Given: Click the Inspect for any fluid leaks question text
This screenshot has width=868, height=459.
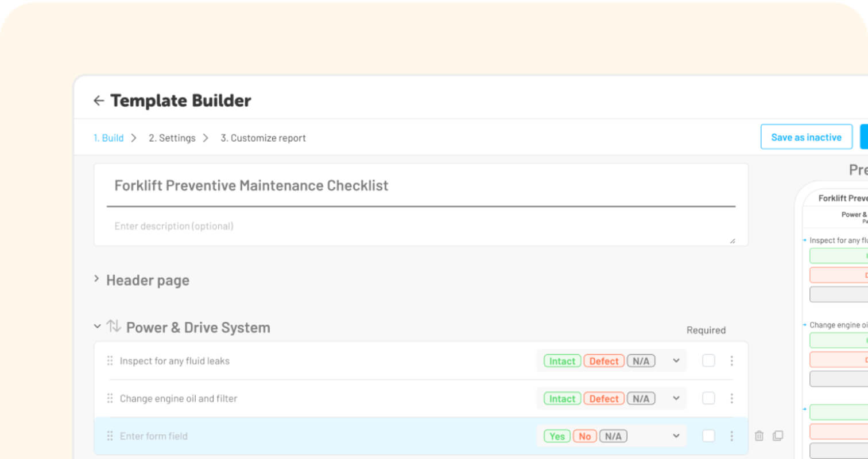Looking at the screenshot, I should [175, 361].
